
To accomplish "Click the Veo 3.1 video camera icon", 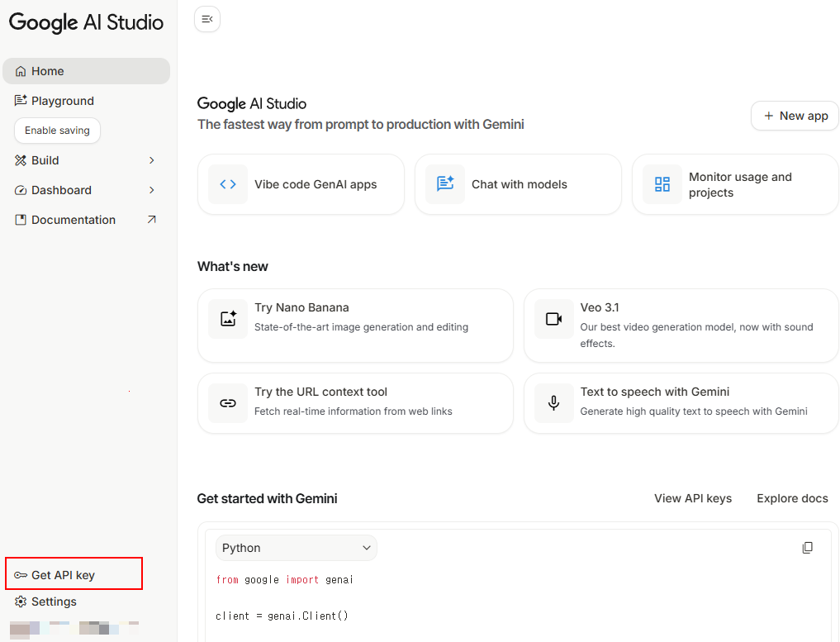I will click(x=553, y=319).
